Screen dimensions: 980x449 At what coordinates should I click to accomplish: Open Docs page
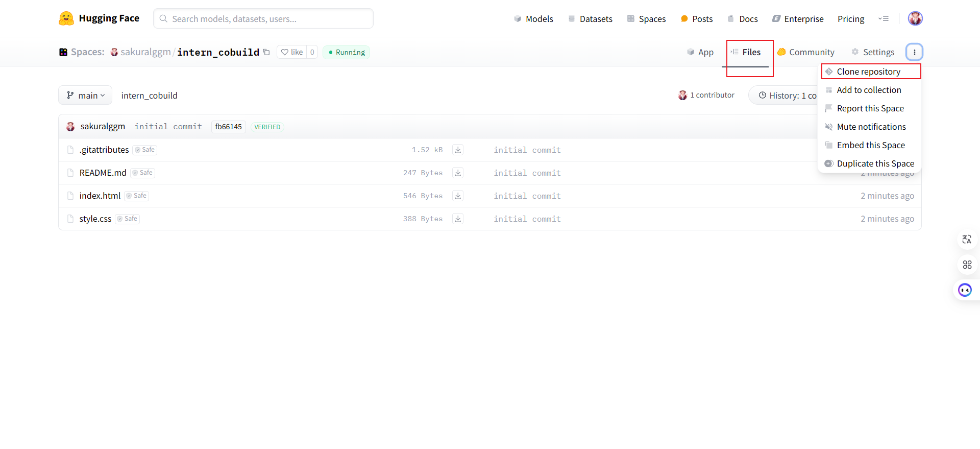[743, 19]
